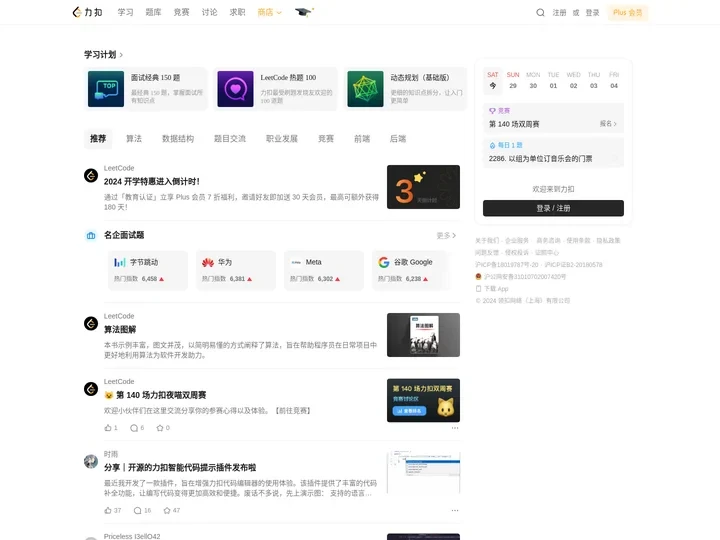Expand the 商店 dropdown menu
The height and width of the screenshot is (540, 720).
coord(270,12)
